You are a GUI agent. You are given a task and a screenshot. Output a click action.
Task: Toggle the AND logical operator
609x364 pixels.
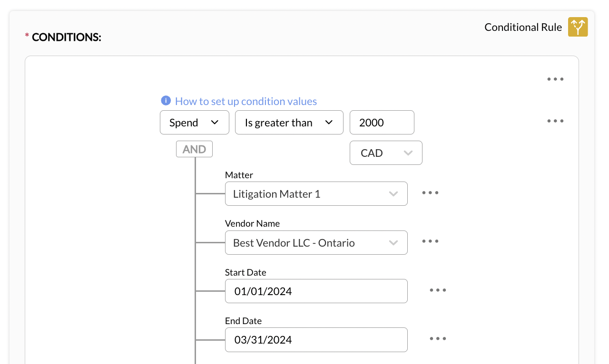[x=194, y=149]
